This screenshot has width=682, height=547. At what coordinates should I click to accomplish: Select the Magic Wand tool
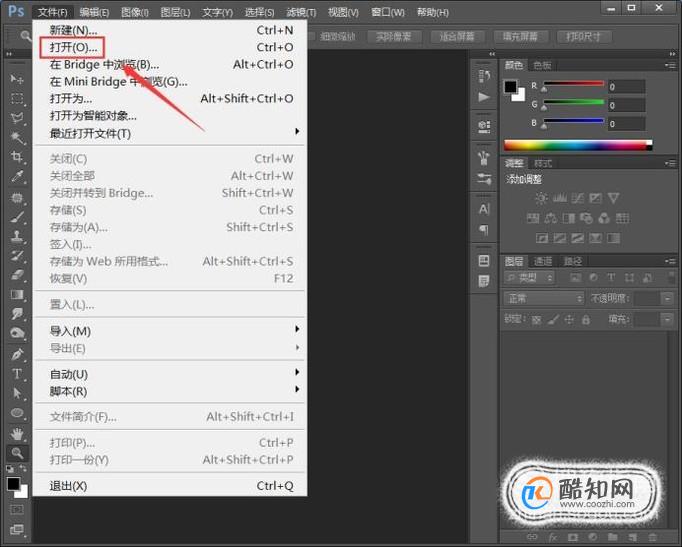pyautogui.click(x=17, y=137)
